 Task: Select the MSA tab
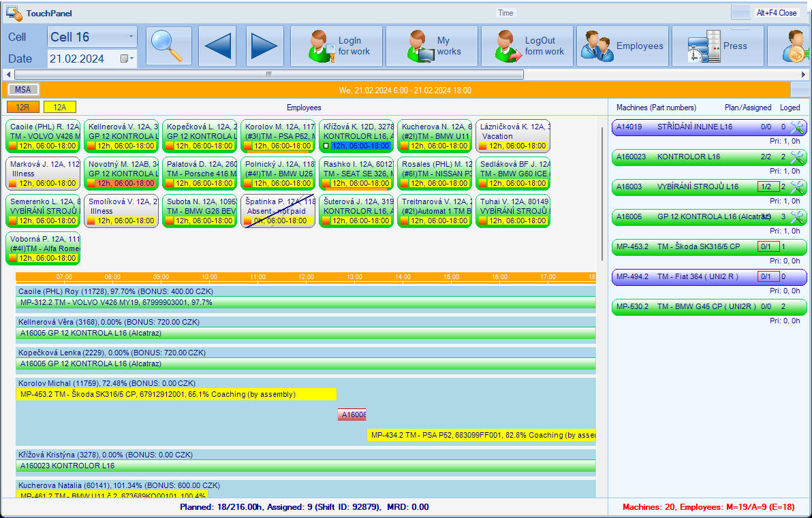tap(23, 89)
